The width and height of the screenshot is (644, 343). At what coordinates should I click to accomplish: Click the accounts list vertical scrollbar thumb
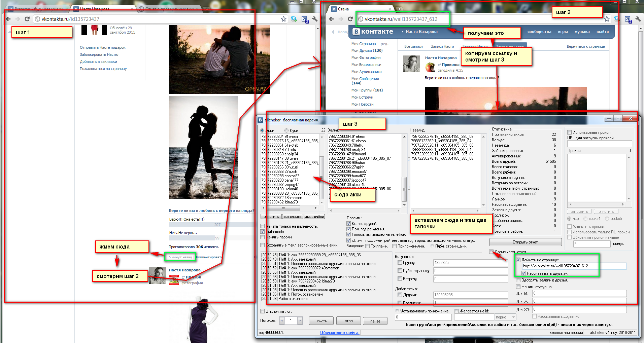322,177
